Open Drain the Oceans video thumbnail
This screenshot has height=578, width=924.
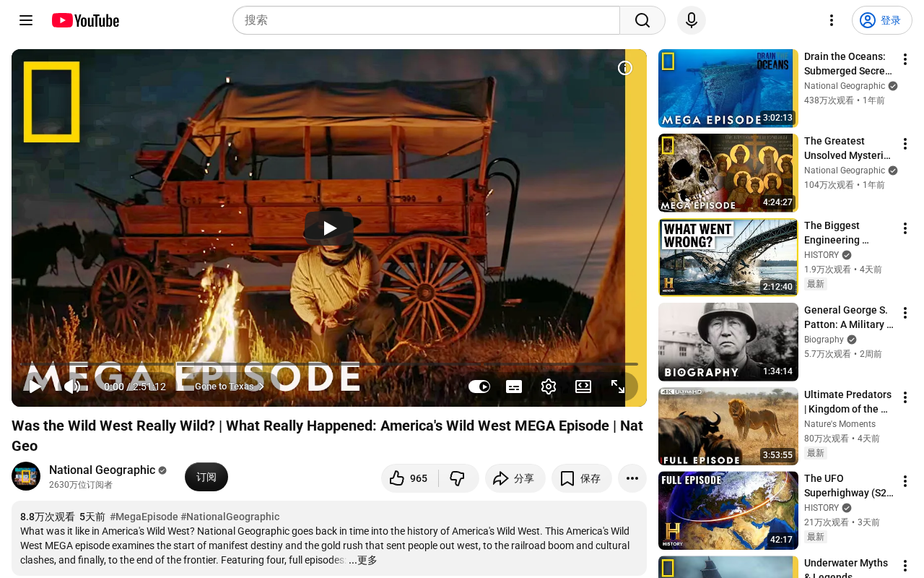pyautogui.click(x=728, y=88)
